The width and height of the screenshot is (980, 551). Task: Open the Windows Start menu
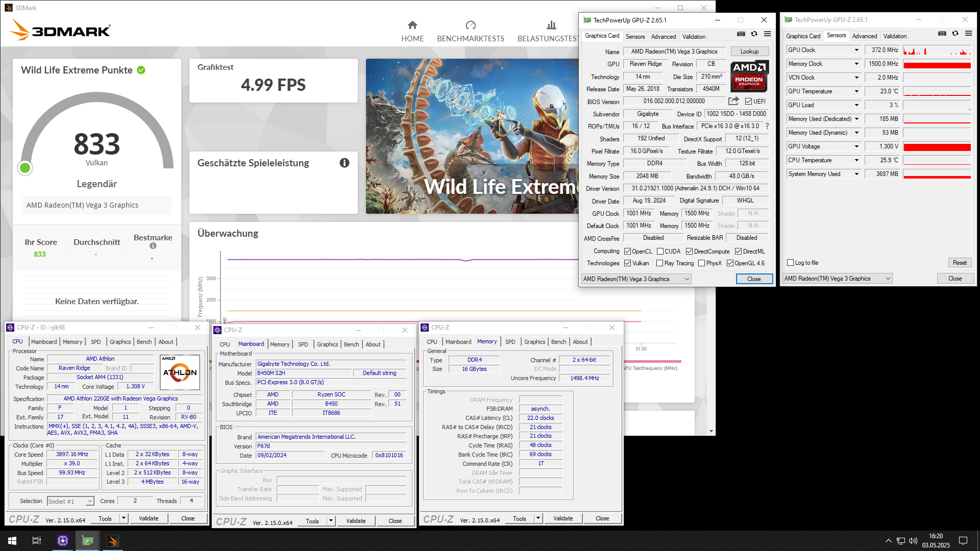point(12,541)
